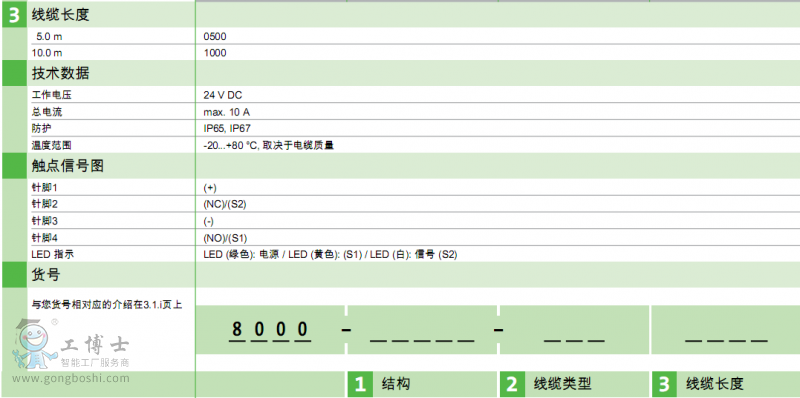The image size is (800, 398).
Task: Click the '总电流' label
Action: click(x=46, y=112)
